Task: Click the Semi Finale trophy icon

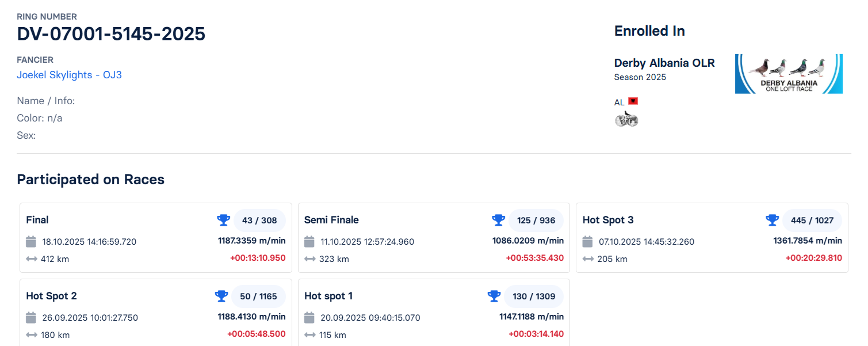Action: (x=498, y=220)
